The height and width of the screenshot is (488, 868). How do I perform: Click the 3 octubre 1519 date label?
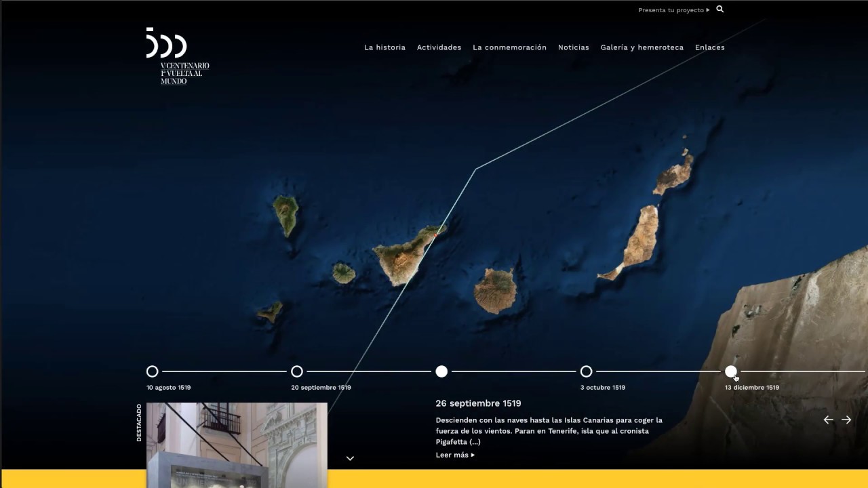603,388
